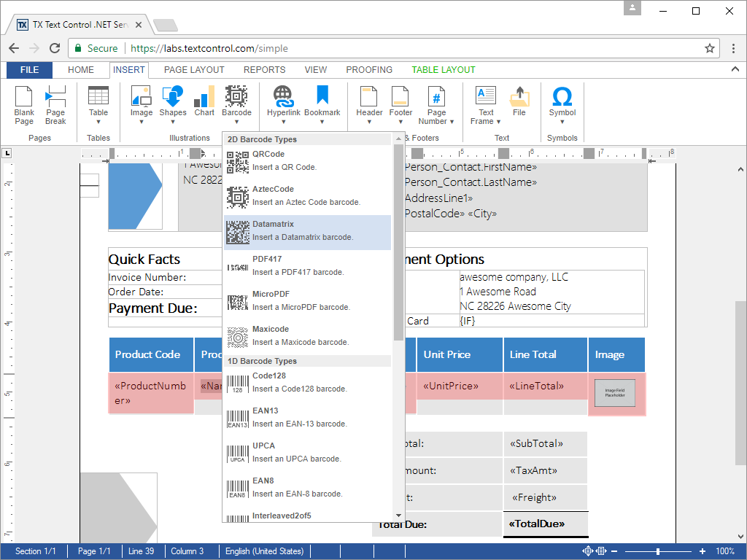The image size is (747, 560).
Task: Click the File icon in the Text group
Action: point(519,101)
